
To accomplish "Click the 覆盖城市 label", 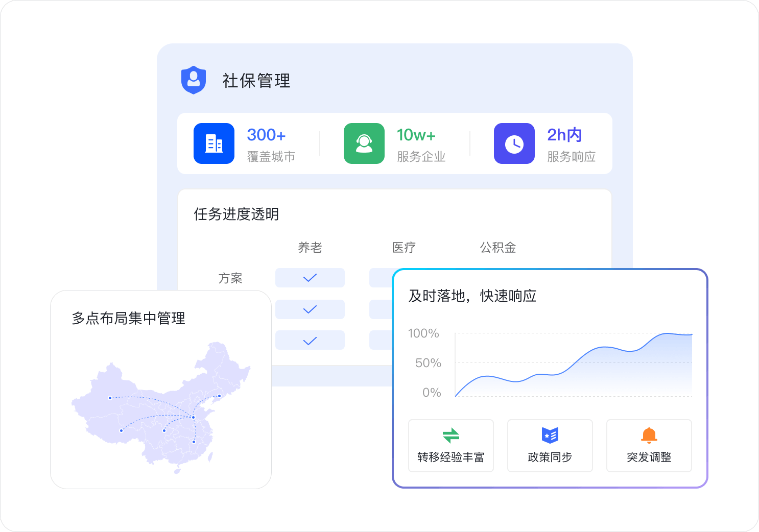I will coord(271,157).
